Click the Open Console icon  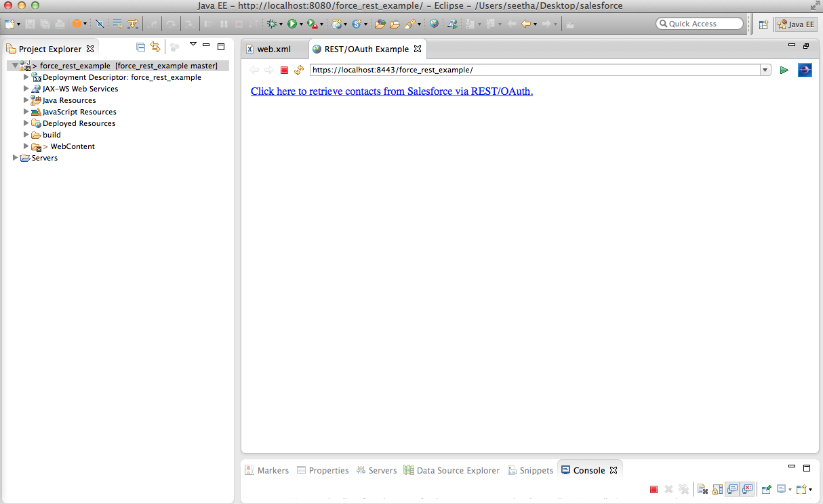point(803,489)
